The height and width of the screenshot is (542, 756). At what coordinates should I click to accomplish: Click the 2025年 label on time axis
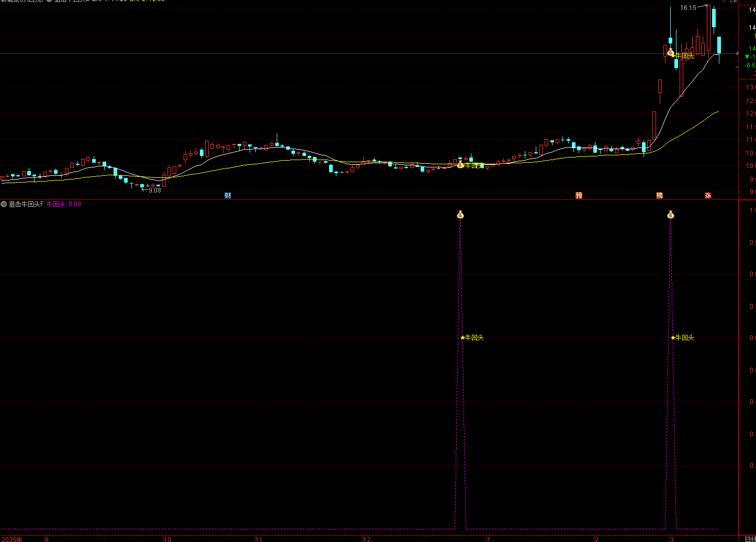point(12,539)
